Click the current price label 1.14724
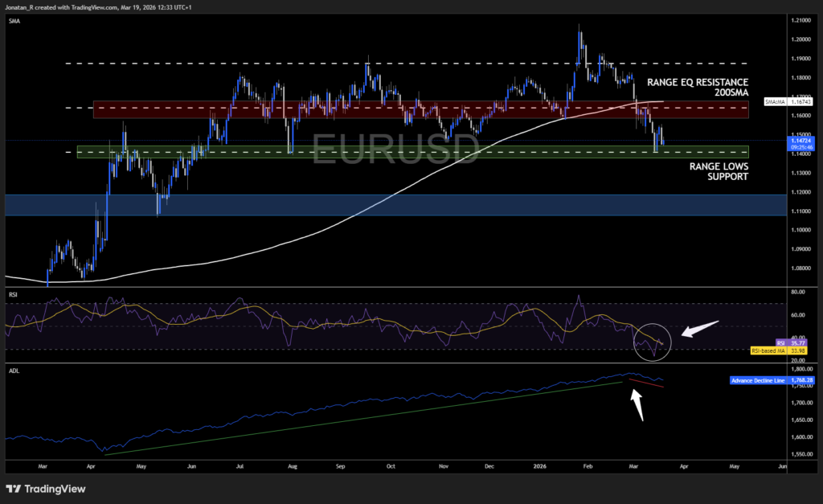The width and height of the screenshot is (823, 504). 802,141
